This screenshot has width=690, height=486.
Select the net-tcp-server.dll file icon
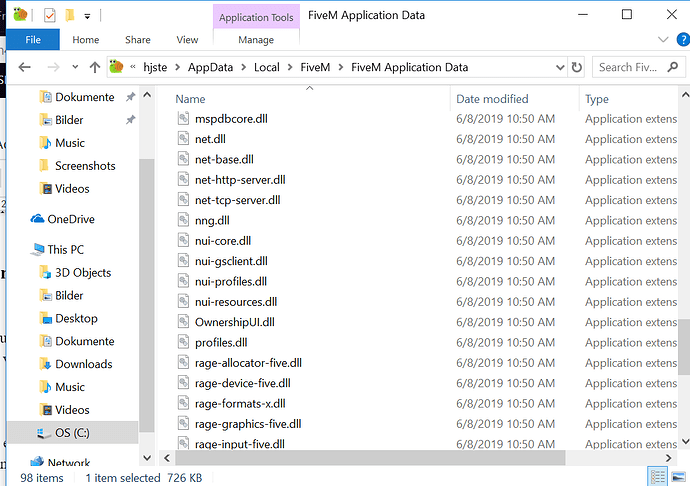click(x=183, y=199)
